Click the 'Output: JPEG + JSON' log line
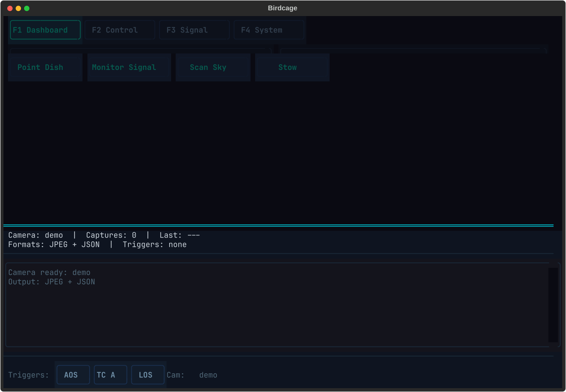The height and width of the screenshot is (392, 566). (52, 282)
